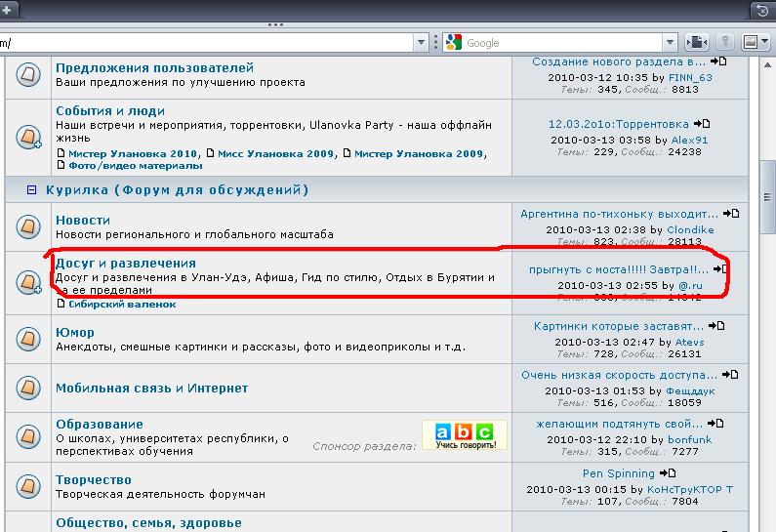Viewport: 776px width, 532px height.
Task: Click the closed tabs trash icon at the top right
Action: coord(762,11)
